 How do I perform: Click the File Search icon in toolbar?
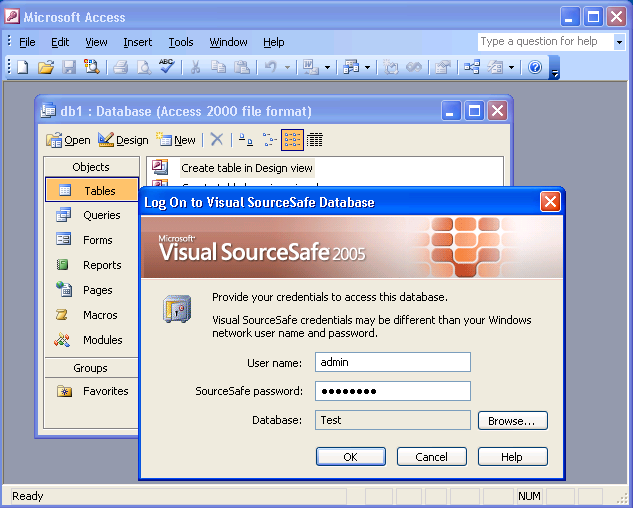point(92,67)
